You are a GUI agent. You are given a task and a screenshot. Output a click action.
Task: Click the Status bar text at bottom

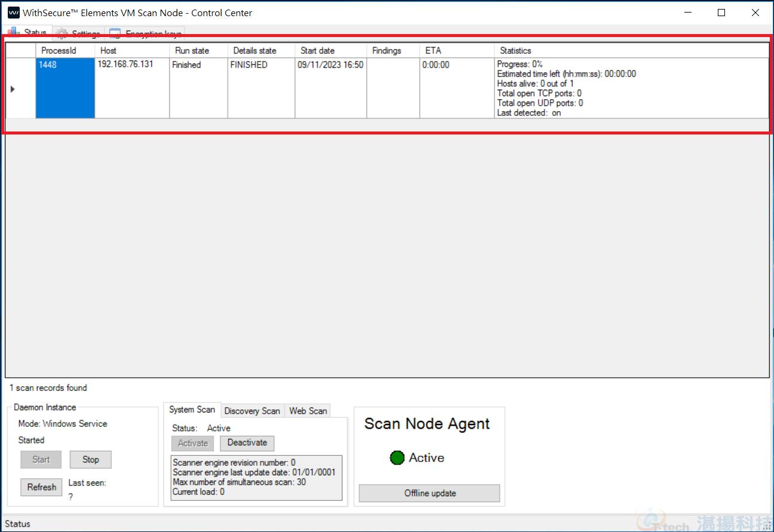pyautogui.click(x=17, y=524)
